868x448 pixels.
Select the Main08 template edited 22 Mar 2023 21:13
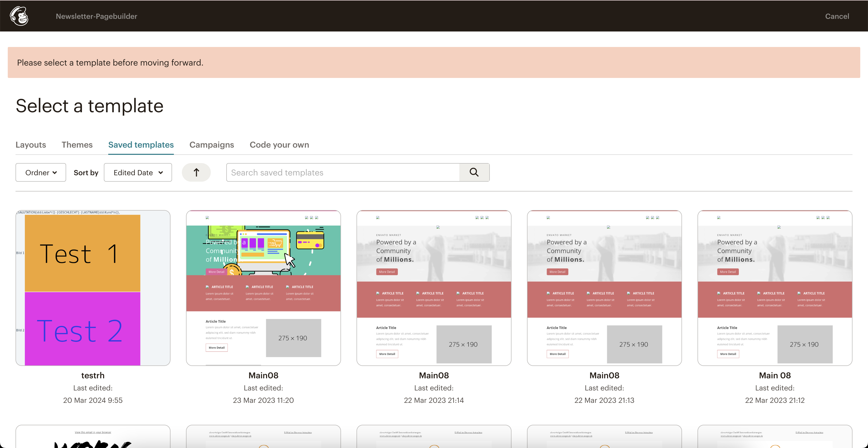coord(605,288)
